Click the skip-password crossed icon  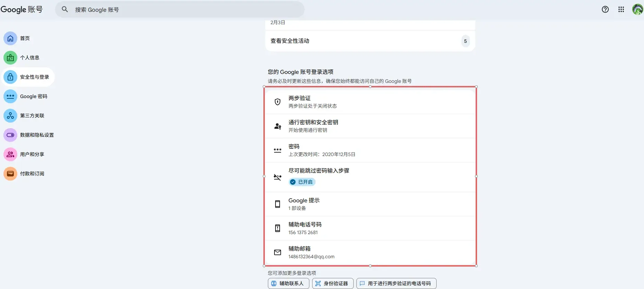point(277,177)
